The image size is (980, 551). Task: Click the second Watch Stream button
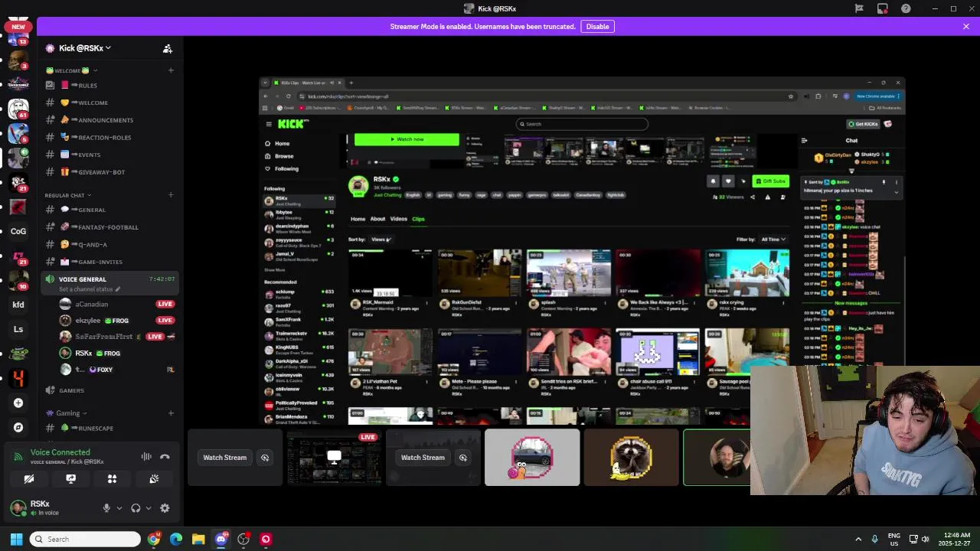click(423, 458)
